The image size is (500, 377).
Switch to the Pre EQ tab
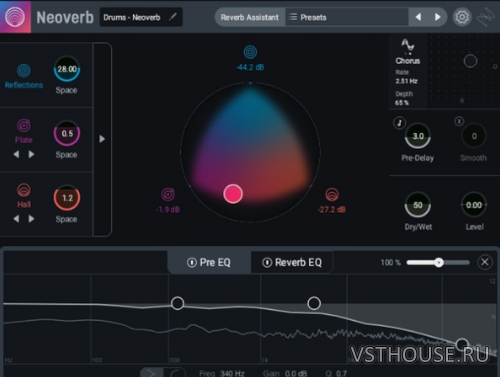[x=209, y=262]
